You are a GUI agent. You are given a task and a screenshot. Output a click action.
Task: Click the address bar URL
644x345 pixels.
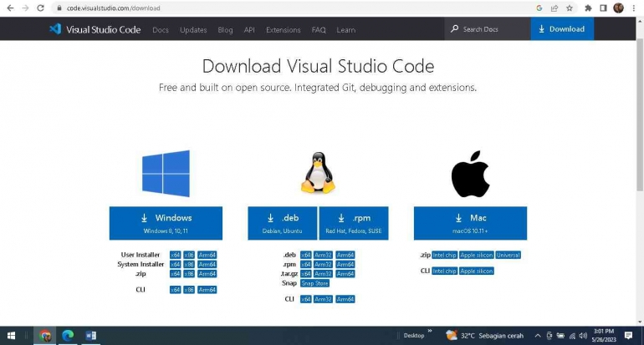click(x=114, y=8)
